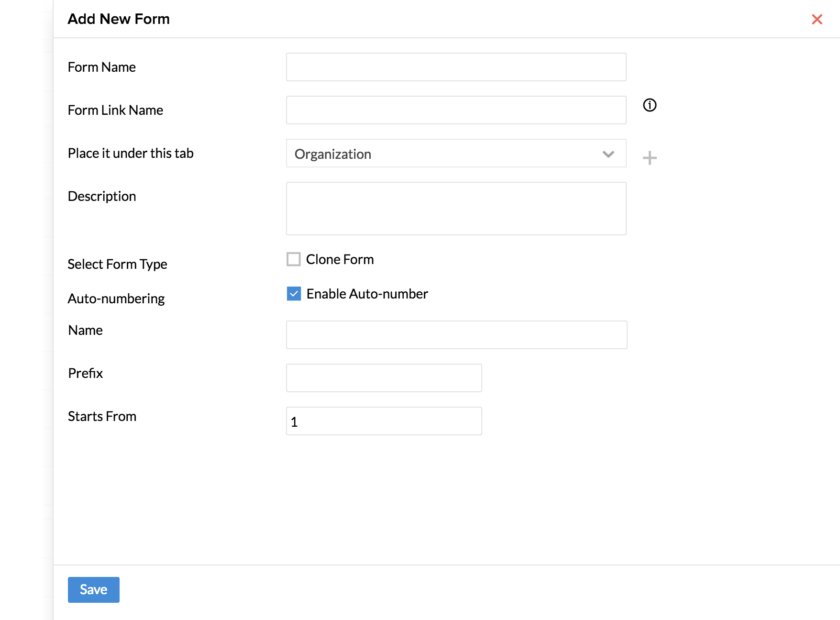Viewport: 840px width, 620px height.
Task: Save the new form
Action: [93, 589]
